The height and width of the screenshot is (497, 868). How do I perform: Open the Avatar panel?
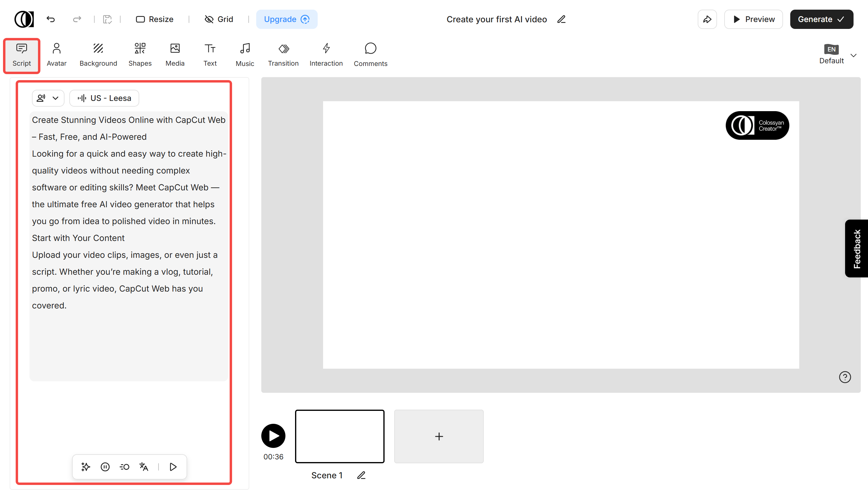[56, 54]
